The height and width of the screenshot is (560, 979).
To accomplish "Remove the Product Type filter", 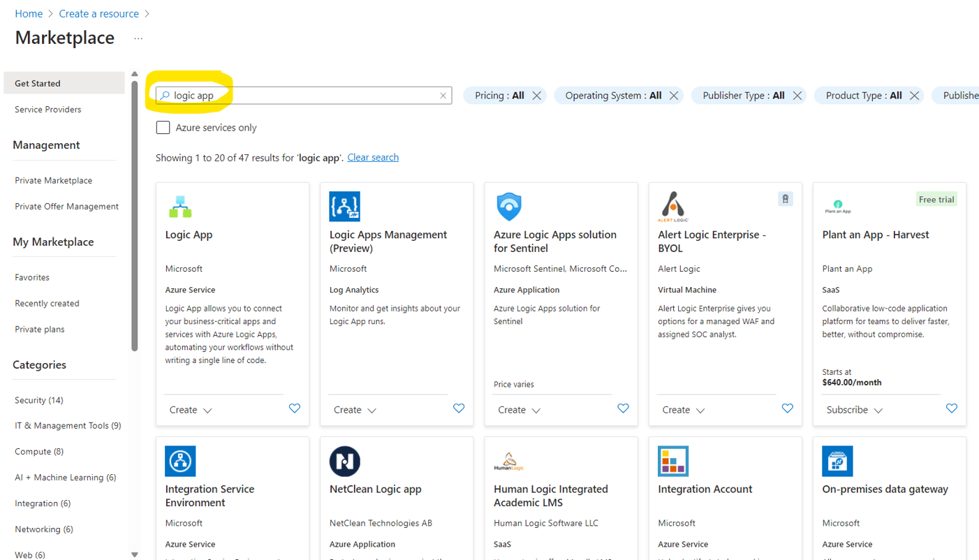I will [x=915, y=96].
